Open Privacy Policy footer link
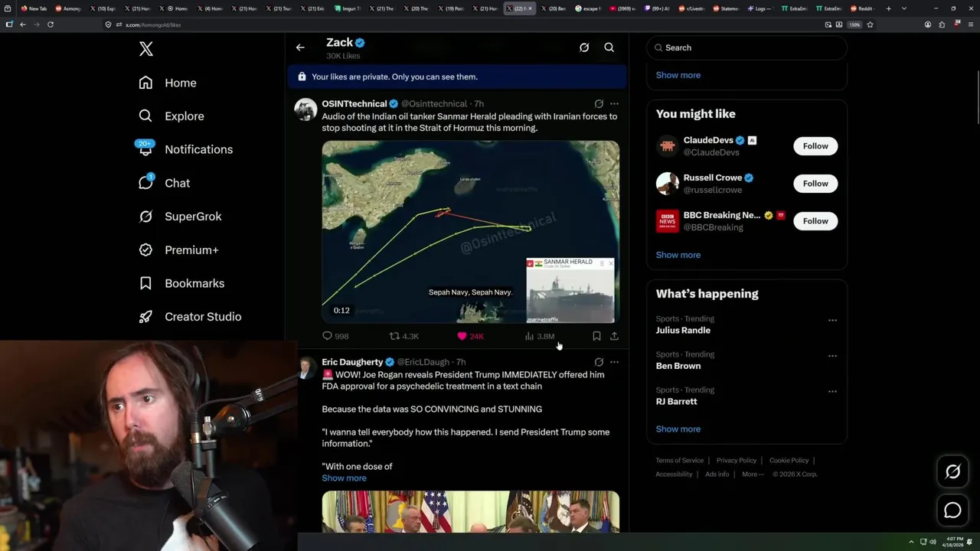 click(736, 461)
